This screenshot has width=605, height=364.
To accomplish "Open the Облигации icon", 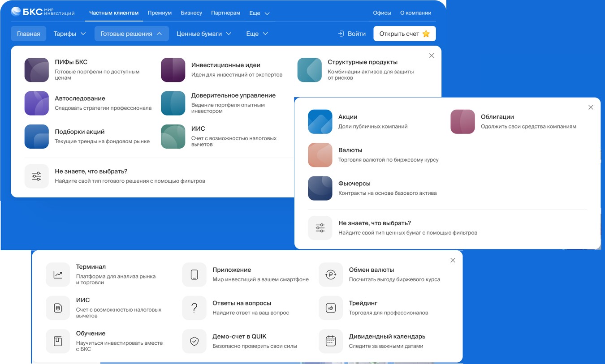I will tap(462, 122).
